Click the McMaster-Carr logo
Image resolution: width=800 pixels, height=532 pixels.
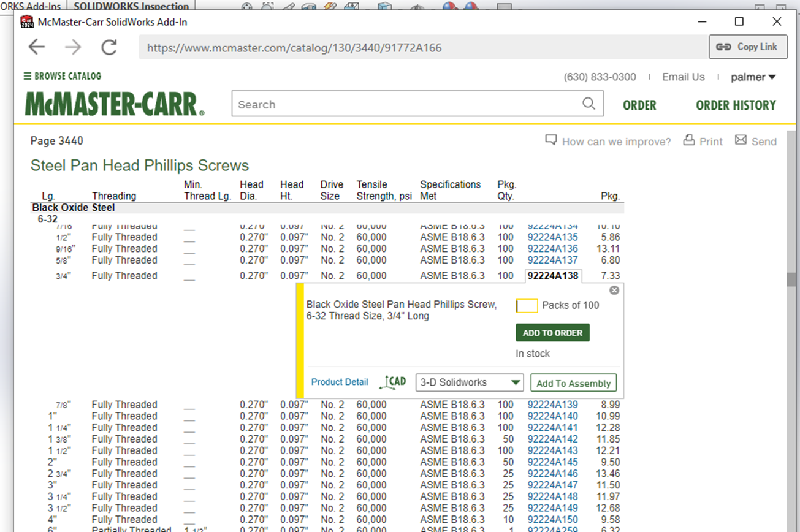pos(115,104)
